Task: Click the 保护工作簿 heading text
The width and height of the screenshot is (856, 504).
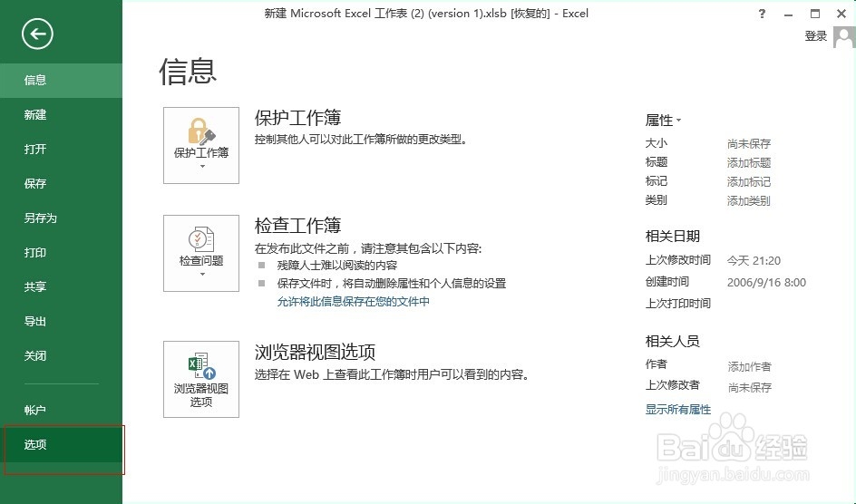Action: (x=298, y=117)
